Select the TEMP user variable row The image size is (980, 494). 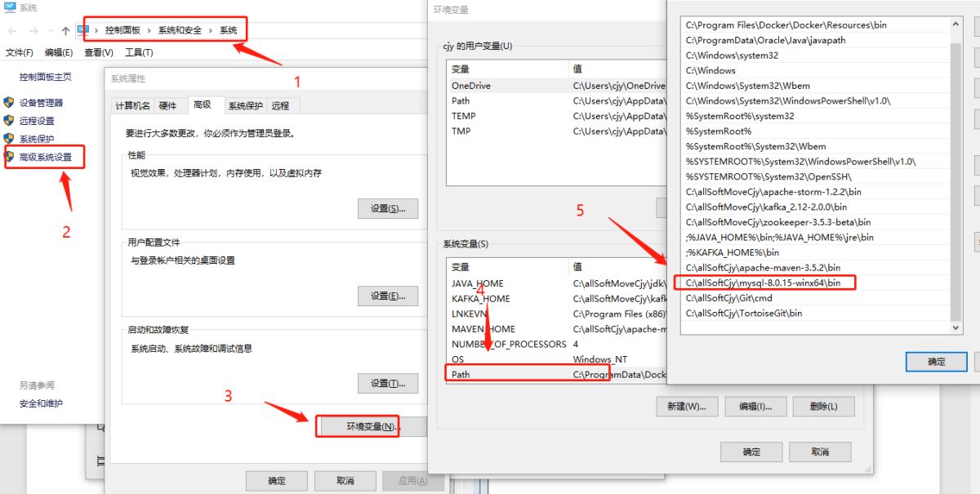556,116
